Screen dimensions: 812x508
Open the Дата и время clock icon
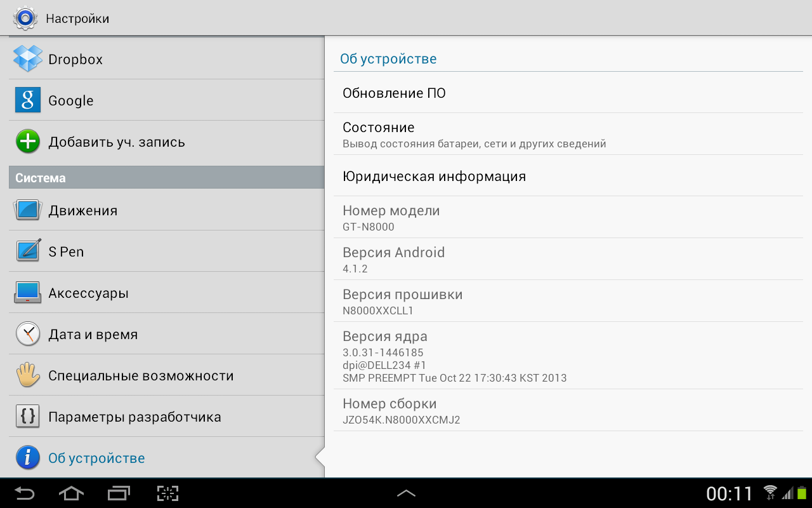point(28,334)
